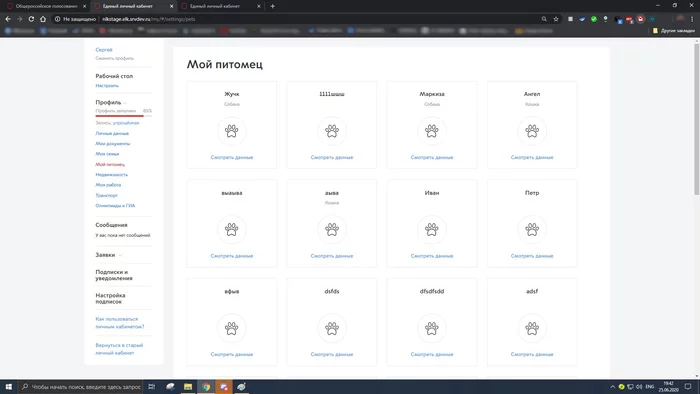Click the paw icon on 1111шшш card
The image size is (700, 394).
tap(332, 131)
